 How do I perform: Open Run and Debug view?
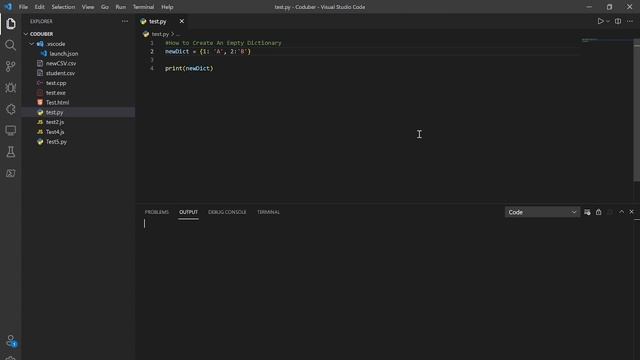click(x=11, y=88)
